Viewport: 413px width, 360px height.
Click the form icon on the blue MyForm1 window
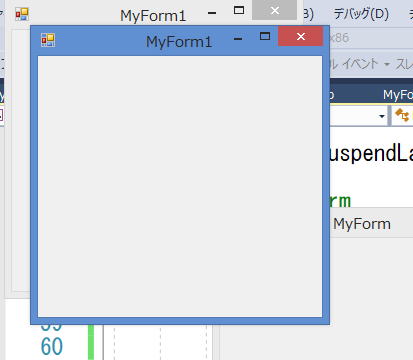pos(48,40)
